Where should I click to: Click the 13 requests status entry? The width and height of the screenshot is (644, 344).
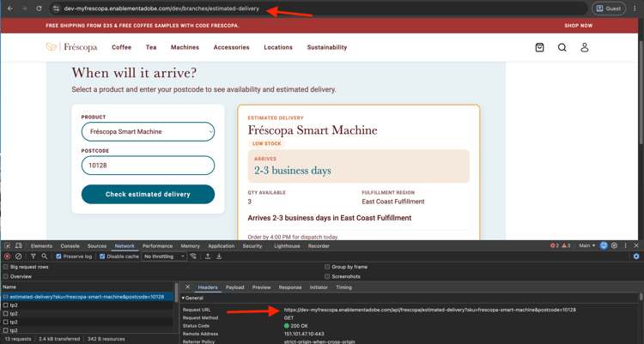18,339
